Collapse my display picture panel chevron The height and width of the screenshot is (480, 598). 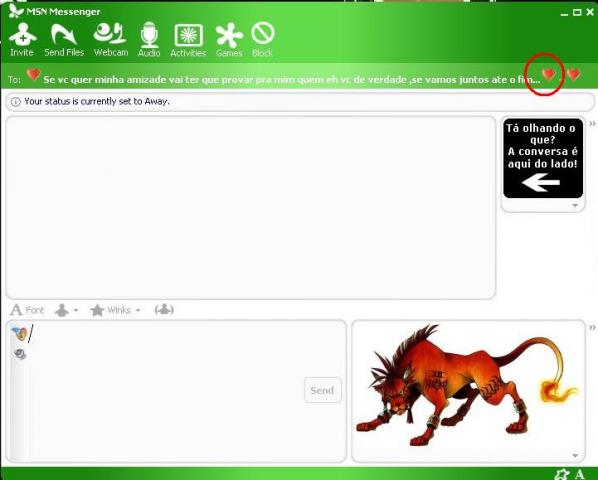(x=592, y=327)
